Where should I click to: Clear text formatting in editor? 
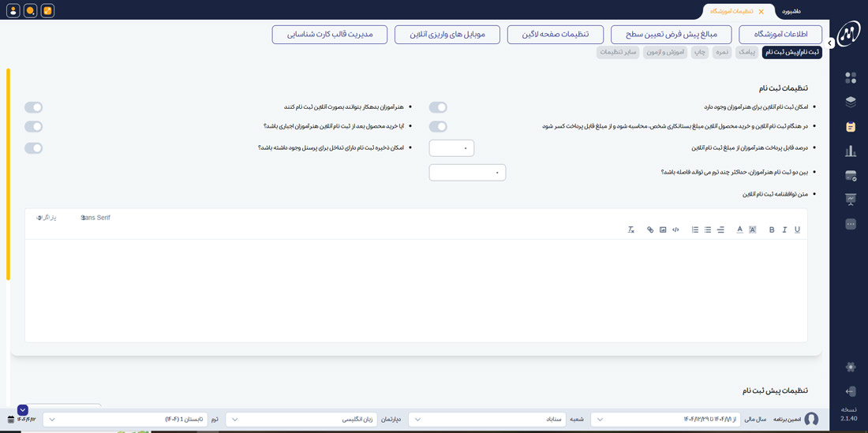click(x=630, y=230)
